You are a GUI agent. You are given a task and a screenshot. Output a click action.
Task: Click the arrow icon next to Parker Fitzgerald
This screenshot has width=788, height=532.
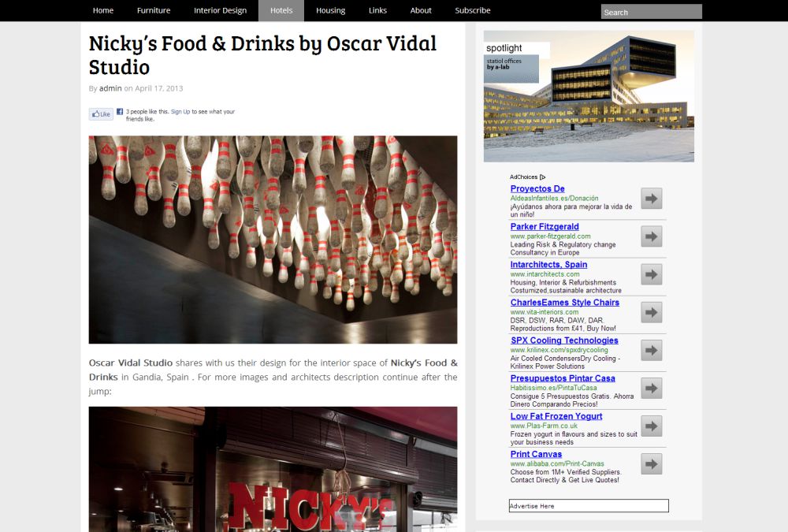[651, 236]
